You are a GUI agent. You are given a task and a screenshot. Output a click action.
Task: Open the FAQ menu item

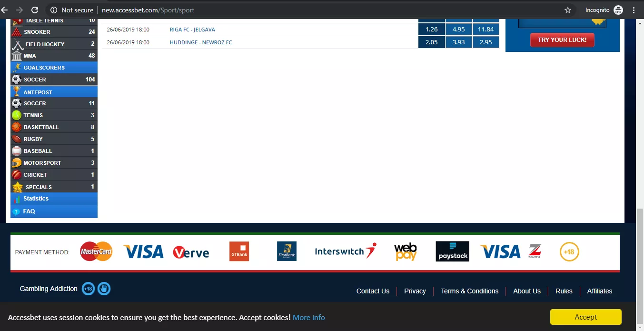(x=29, y=211)
